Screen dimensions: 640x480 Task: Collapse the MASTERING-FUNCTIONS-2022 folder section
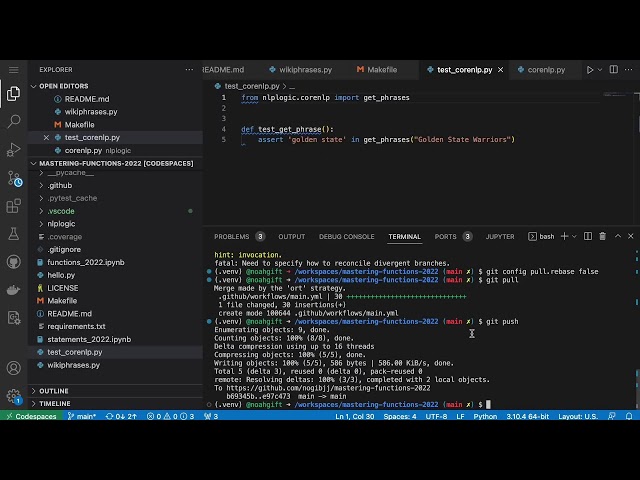point(113,163)
